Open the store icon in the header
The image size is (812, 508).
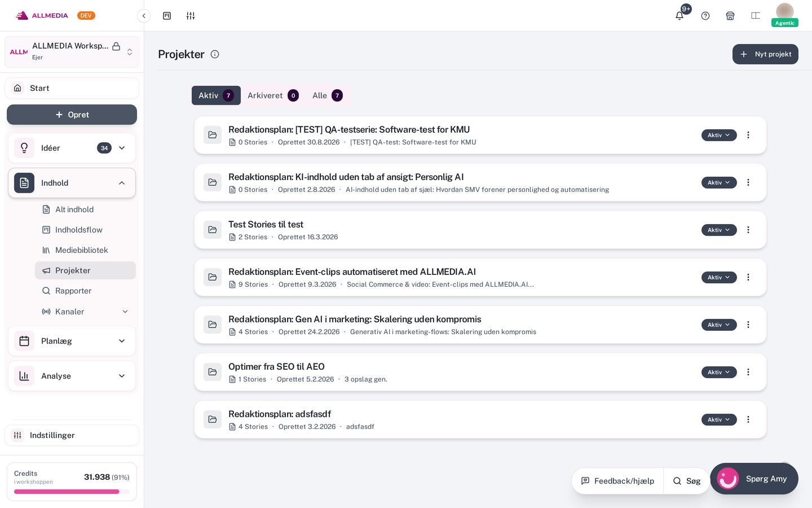click(730, 16)
